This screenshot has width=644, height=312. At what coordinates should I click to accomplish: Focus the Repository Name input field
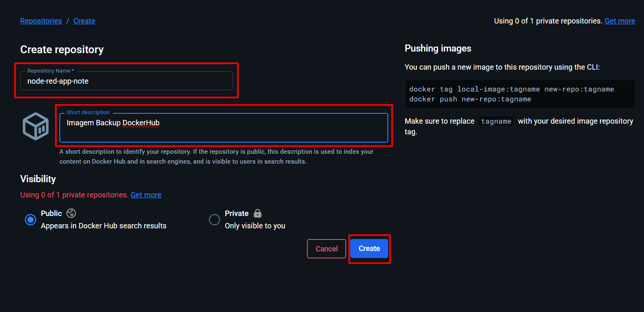click(126, 81)
